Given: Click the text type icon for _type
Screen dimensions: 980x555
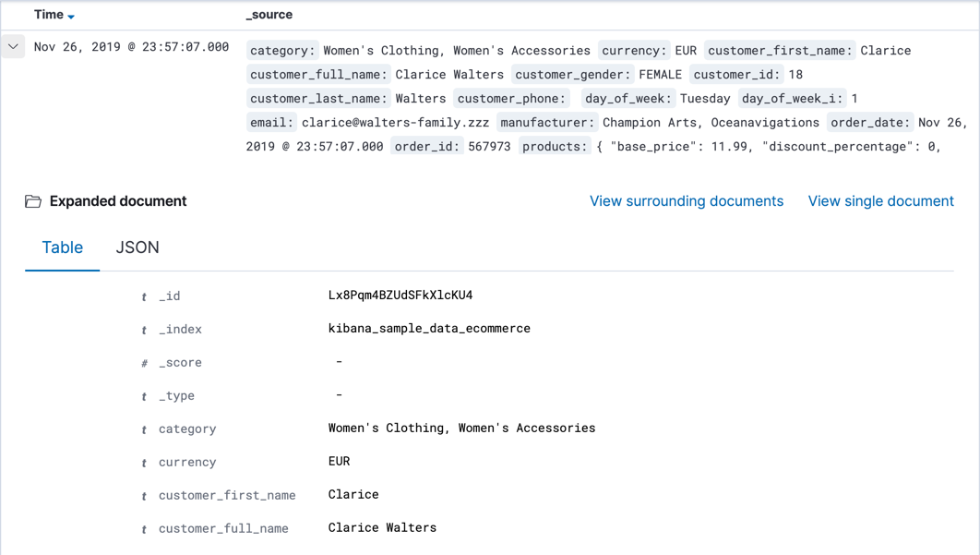Looking at the screenshot, I should click(x=144, y=397).
